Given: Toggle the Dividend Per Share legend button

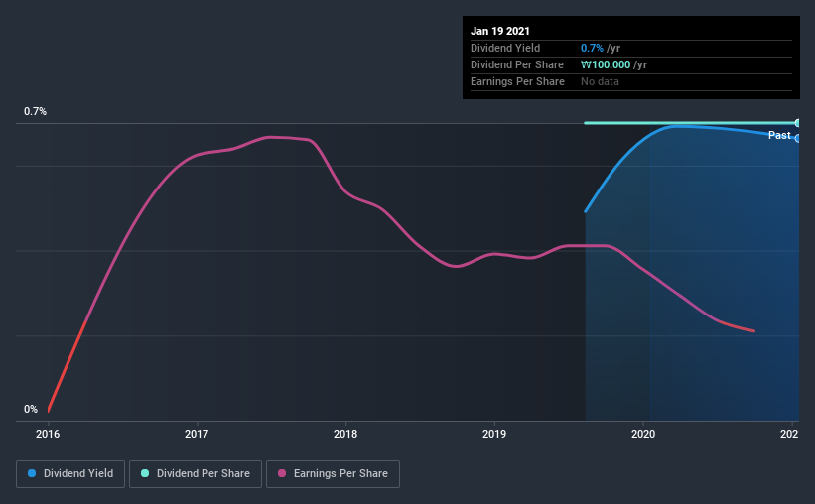Looking at the screenshot, I should (196, 474).
